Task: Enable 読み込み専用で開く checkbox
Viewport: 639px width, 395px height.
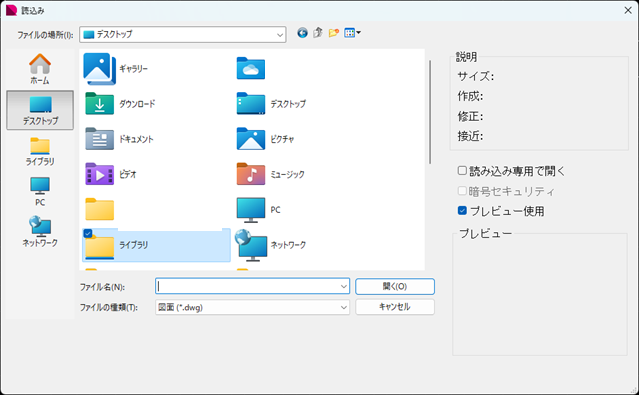Action: point(462,170)
